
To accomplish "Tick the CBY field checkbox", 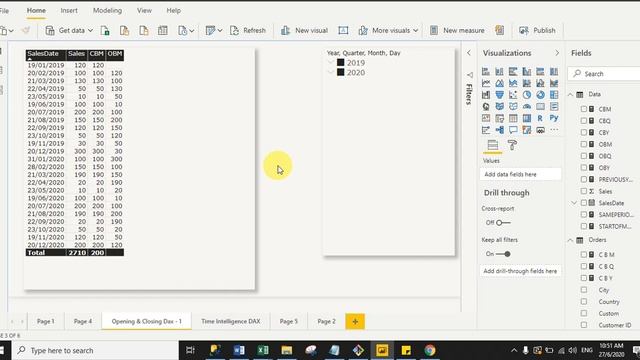I will tap(584, 133).
